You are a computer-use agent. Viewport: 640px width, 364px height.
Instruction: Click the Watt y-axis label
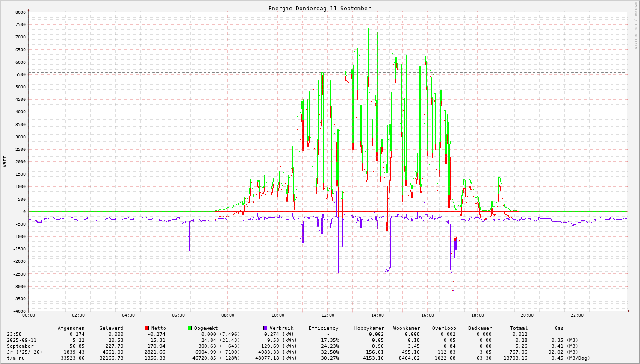click(x=5, y=161)
